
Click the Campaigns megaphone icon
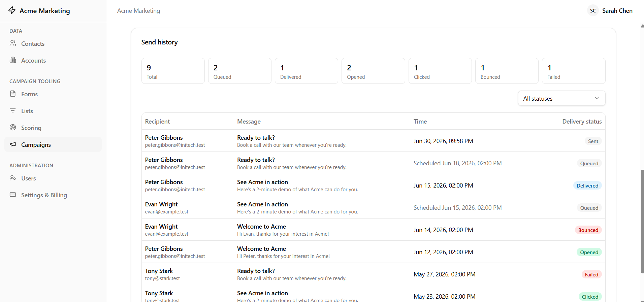coord(13,144)
